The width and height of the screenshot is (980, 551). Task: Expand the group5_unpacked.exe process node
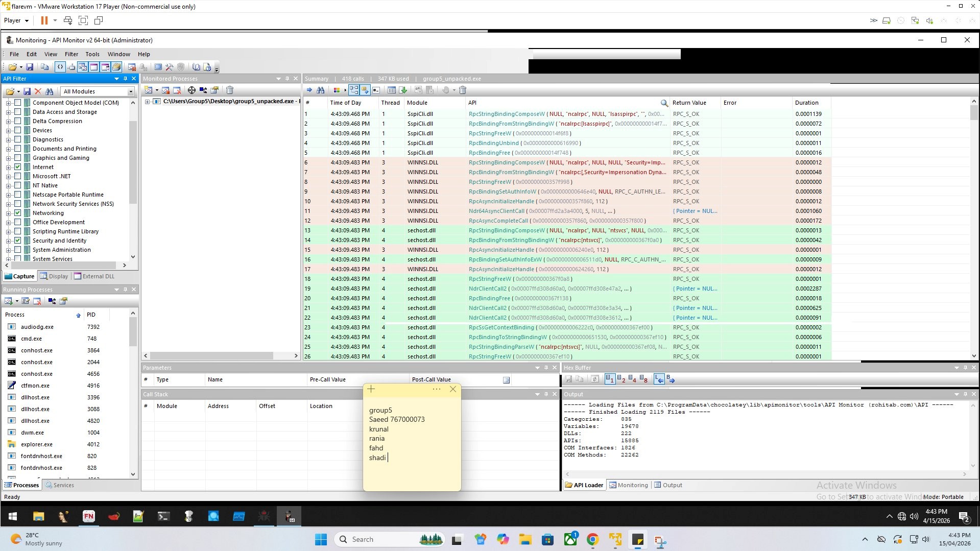147,102
